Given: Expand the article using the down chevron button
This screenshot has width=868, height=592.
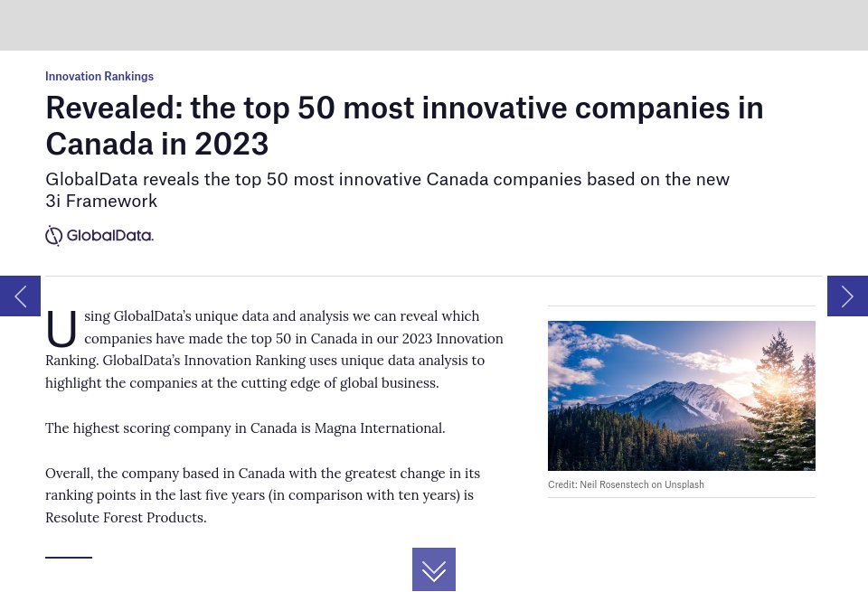Looking at the screenshot, I should [434, 569].
